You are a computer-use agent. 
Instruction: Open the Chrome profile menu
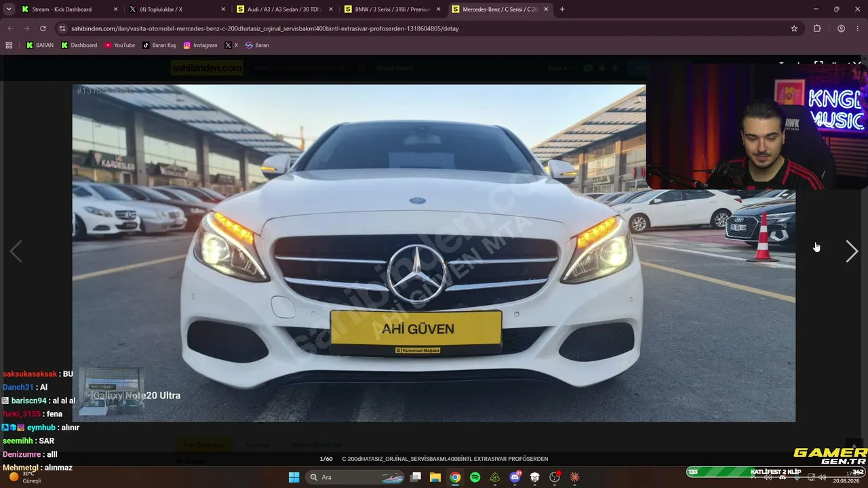[841, 28]
